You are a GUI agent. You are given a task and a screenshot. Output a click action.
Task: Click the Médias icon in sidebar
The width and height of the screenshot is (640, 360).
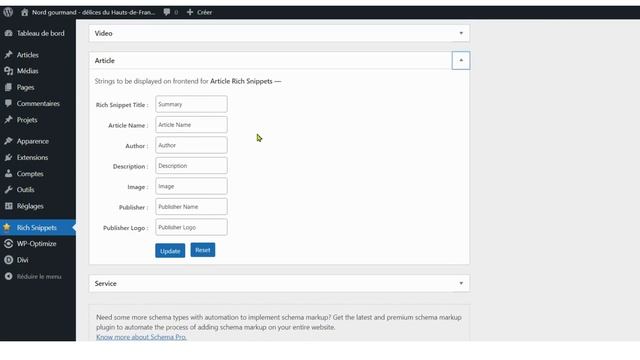click(x=9, y=71)
